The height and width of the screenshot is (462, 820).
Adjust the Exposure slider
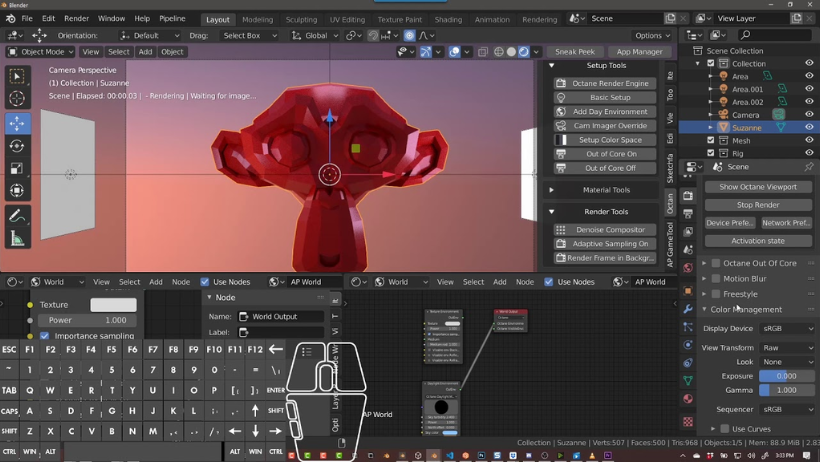pyautogui.click(x=787, y=376)
